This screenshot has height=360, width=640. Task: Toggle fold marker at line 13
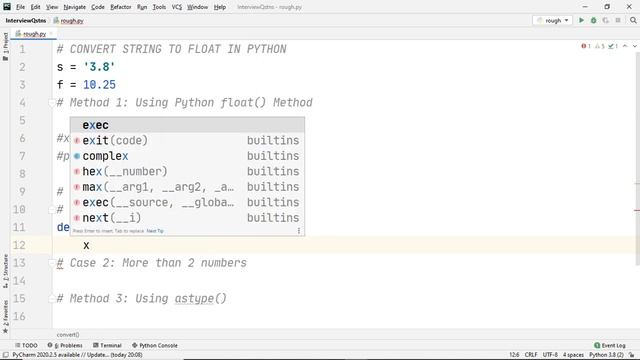tap(52, 263)
